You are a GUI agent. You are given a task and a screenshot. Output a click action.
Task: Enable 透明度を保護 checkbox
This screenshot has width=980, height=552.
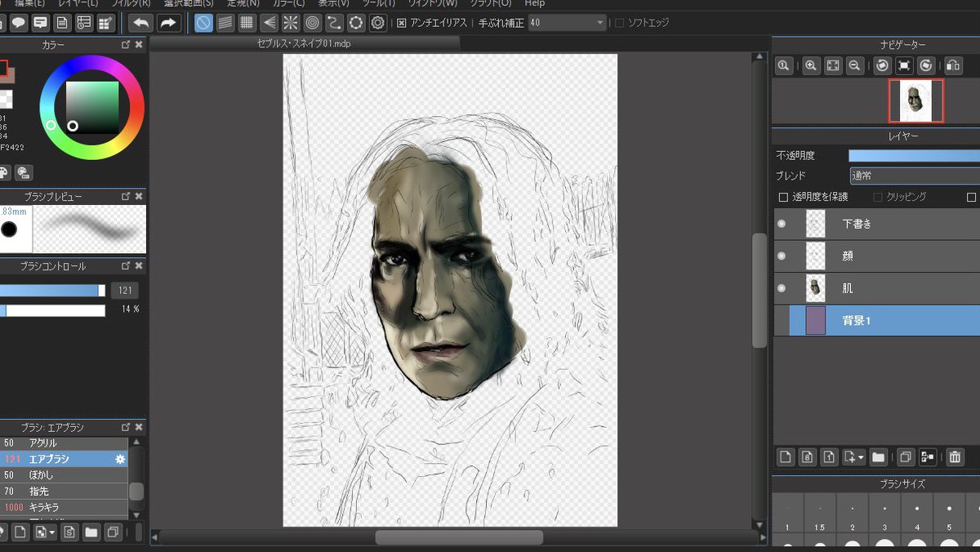pos(783,197)
